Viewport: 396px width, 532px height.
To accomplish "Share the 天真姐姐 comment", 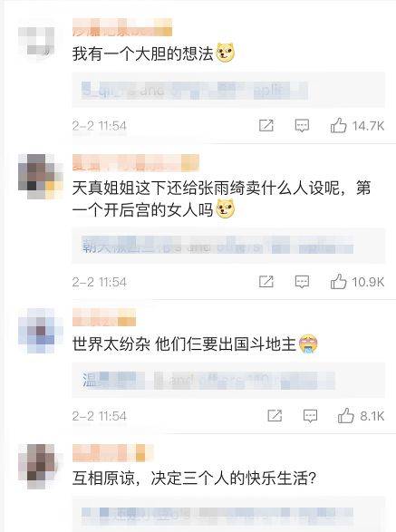I will [266, 282].
